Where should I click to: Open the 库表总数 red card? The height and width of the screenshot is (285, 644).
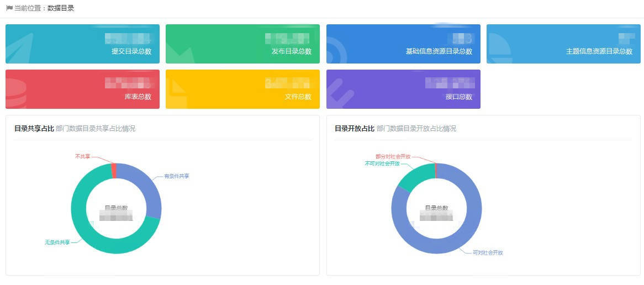coord(82,89)
